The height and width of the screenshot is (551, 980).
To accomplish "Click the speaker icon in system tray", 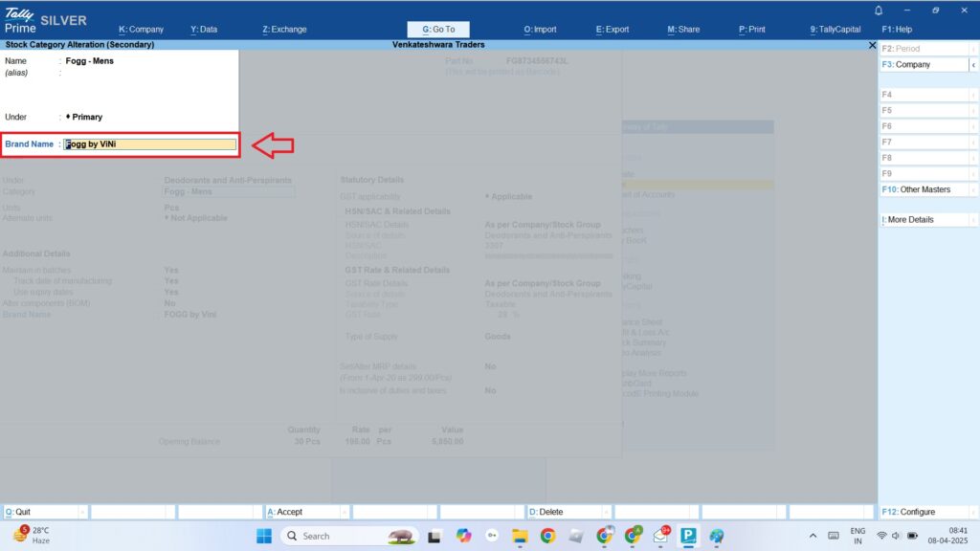I will [x=896, y=536].
